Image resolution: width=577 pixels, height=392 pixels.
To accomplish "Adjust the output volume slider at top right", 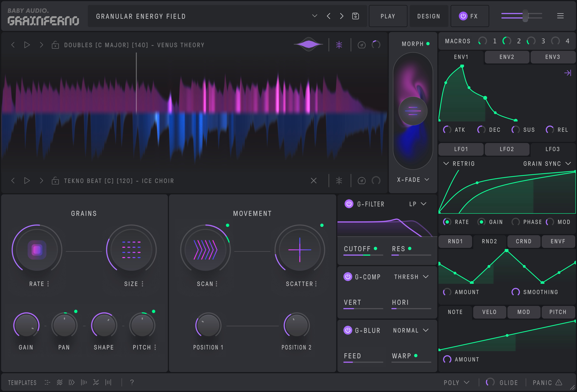I will point(525,16).
